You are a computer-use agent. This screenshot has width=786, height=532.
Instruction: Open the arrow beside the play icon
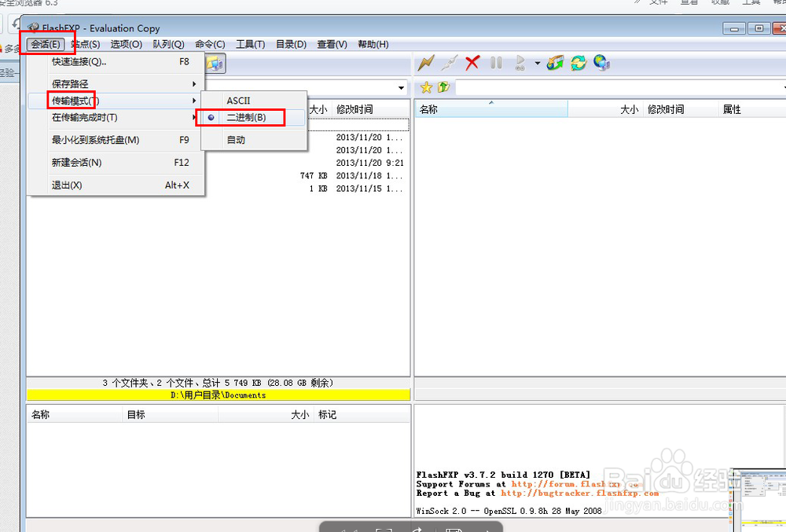(538, 64)
